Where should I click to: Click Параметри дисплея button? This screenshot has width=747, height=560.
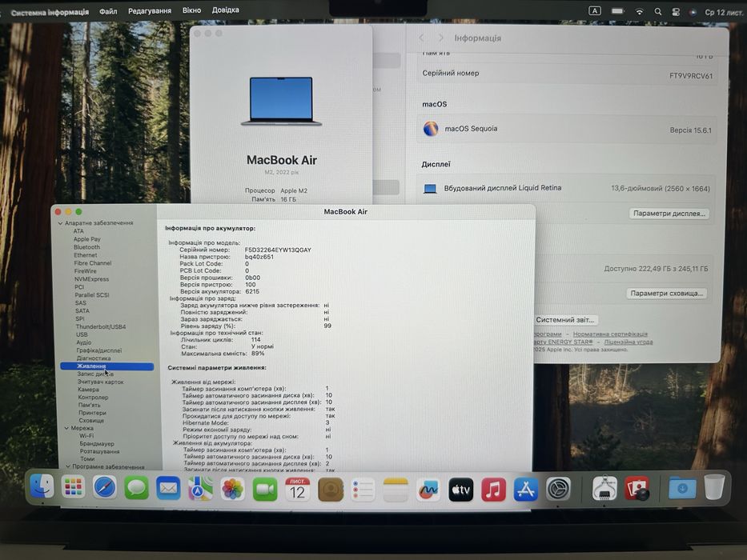(669, 214)
